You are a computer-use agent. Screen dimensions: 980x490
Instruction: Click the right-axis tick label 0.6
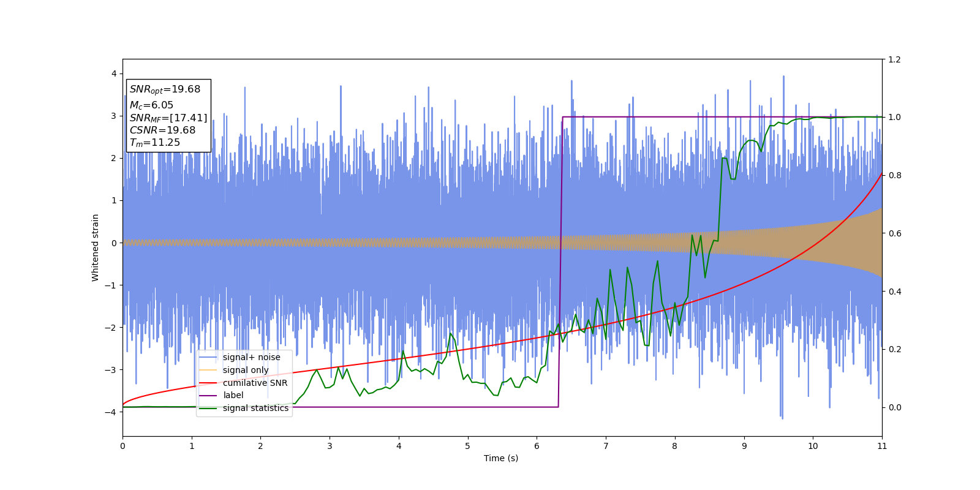[894, 233]
